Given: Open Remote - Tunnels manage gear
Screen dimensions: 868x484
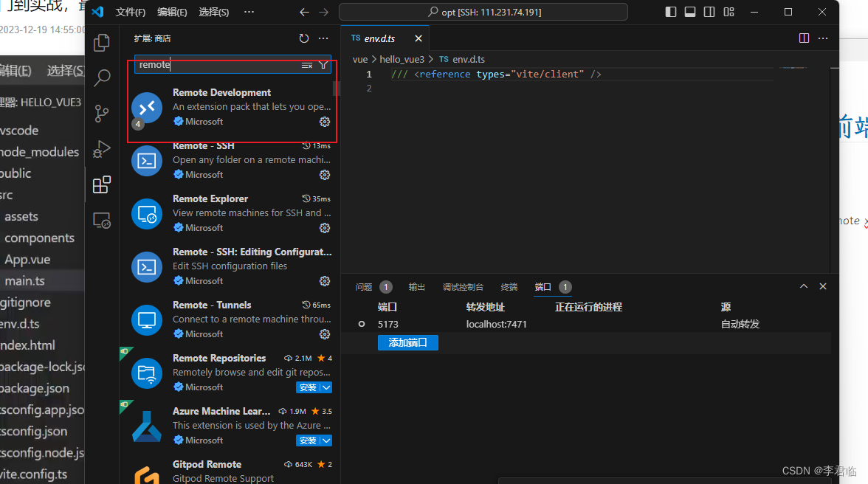Looking at the screenshot, I should [x=325, y=334].
